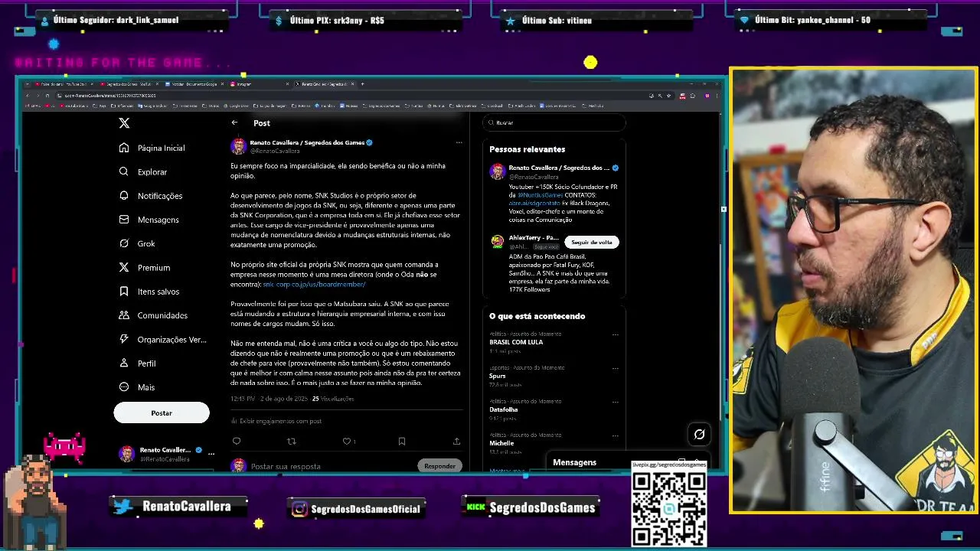Go to Página Inicial in sidebar
Image resolution: width=980 pixels, height=551 pixels.
(x=152, y=148)
